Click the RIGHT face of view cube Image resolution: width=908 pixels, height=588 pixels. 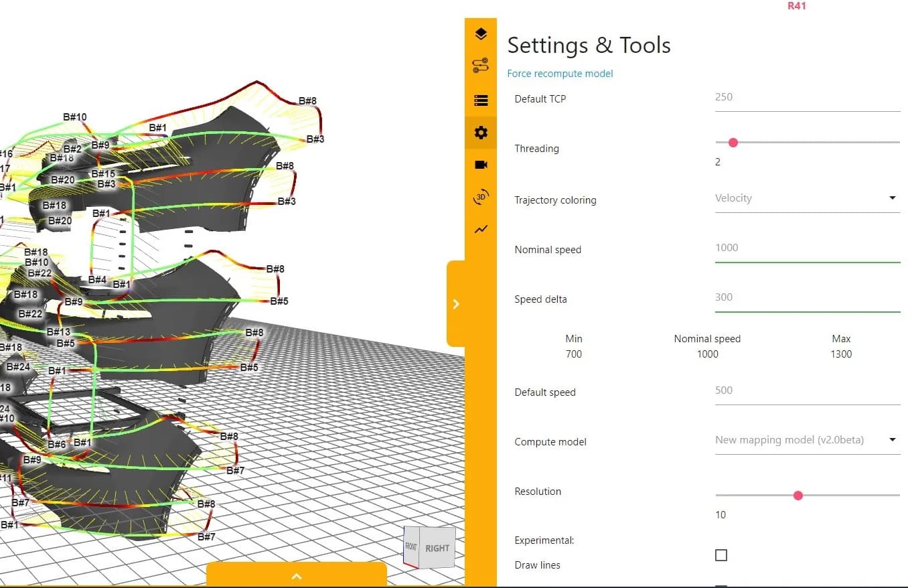[x=438, y=548]
